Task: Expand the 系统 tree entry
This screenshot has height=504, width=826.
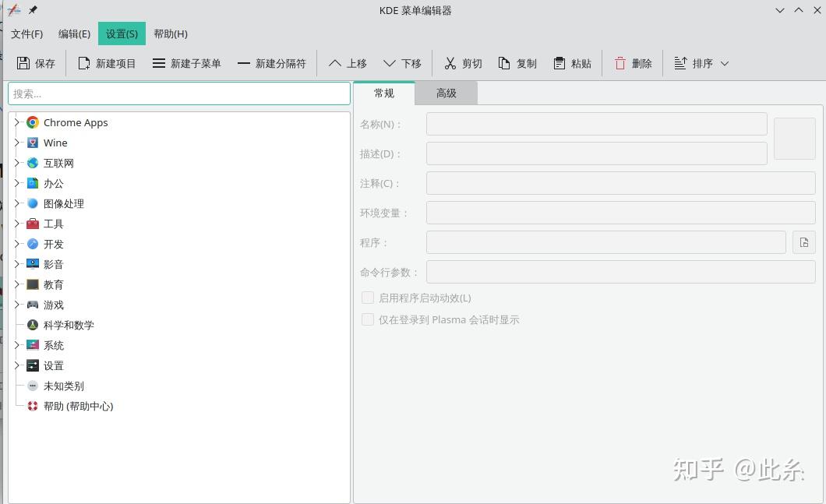Action: coord(17,345)
